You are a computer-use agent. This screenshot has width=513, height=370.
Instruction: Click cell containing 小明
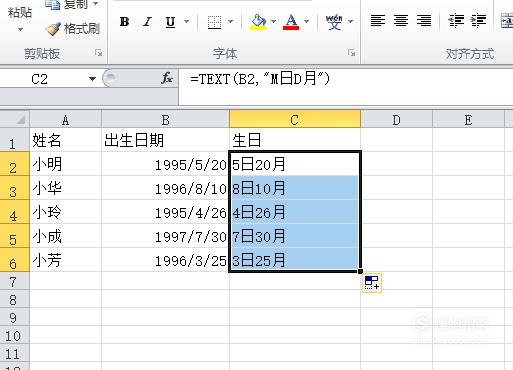tap(65, 164)
